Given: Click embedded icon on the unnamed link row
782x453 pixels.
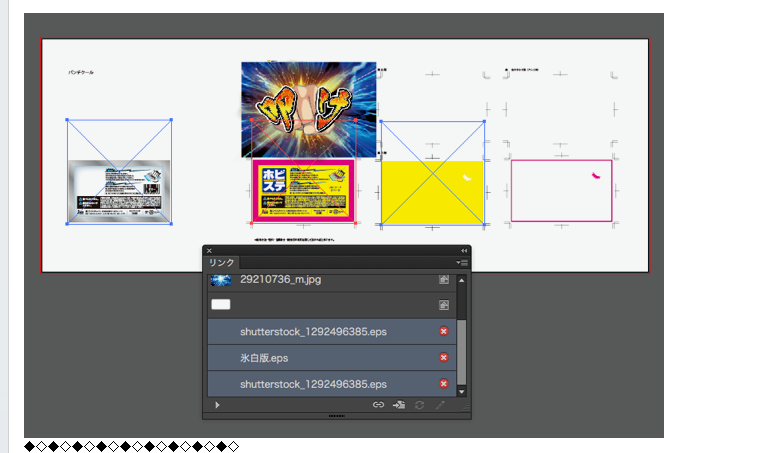Looking at the screenshot, I should [x=443, y=305].
